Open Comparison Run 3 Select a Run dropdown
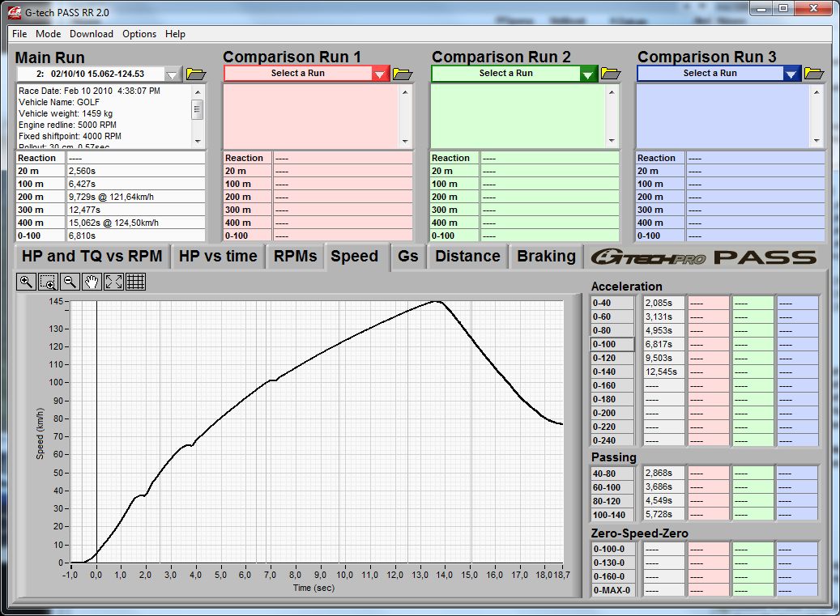 791,74
